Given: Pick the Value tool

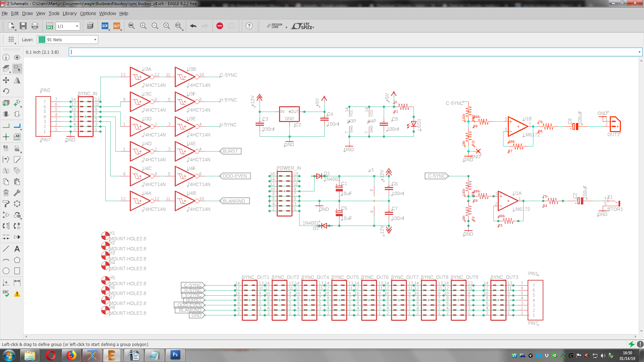Looking at the screenshot, I should pos(17,148).
